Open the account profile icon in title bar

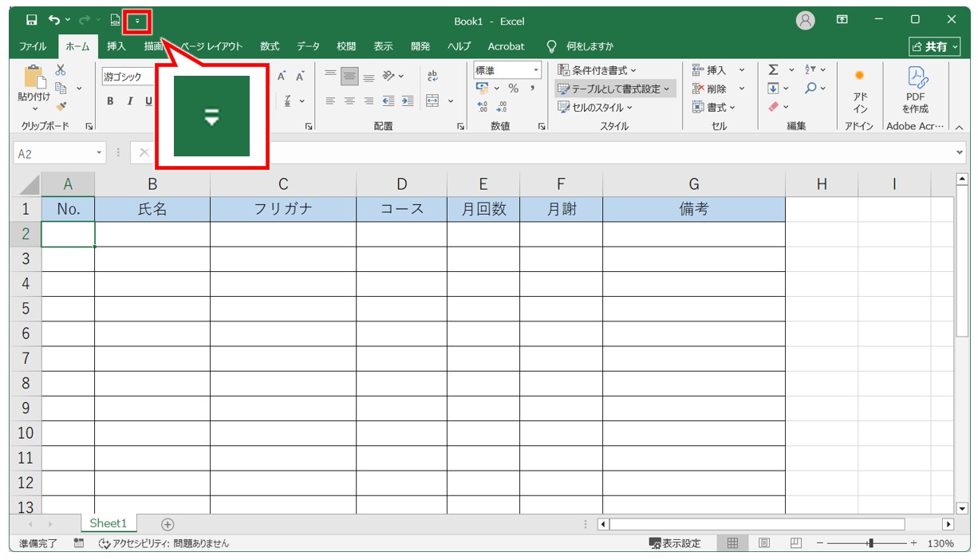point(806,21)
